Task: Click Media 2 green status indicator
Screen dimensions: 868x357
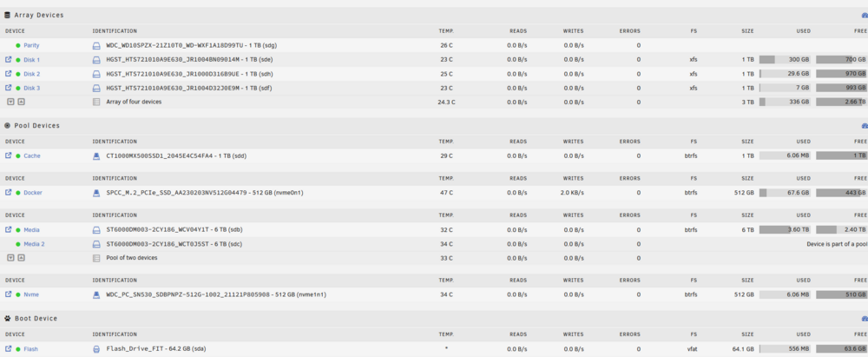Action: 18,244
